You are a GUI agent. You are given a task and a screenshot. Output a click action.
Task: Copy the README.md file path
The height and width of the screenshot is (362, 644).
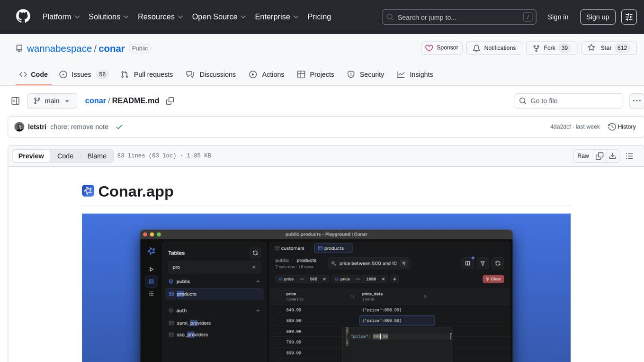tap(170, 100)
